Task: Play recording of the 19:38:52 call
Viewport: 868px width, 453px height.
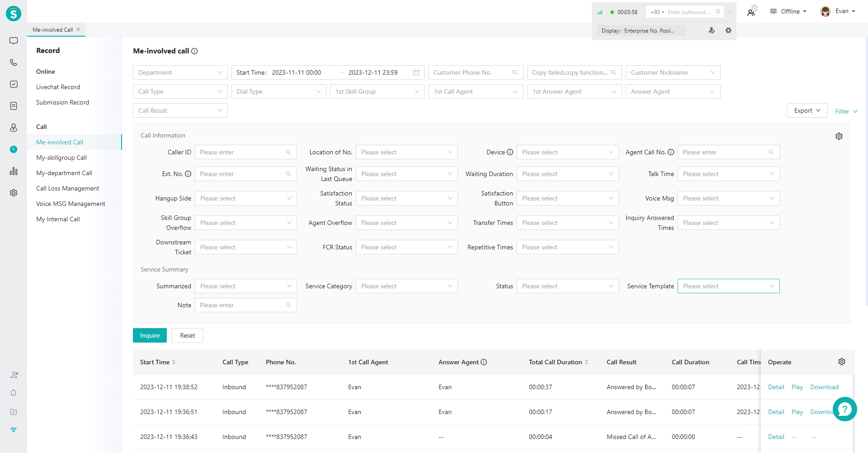Action: tap(797, 387)
